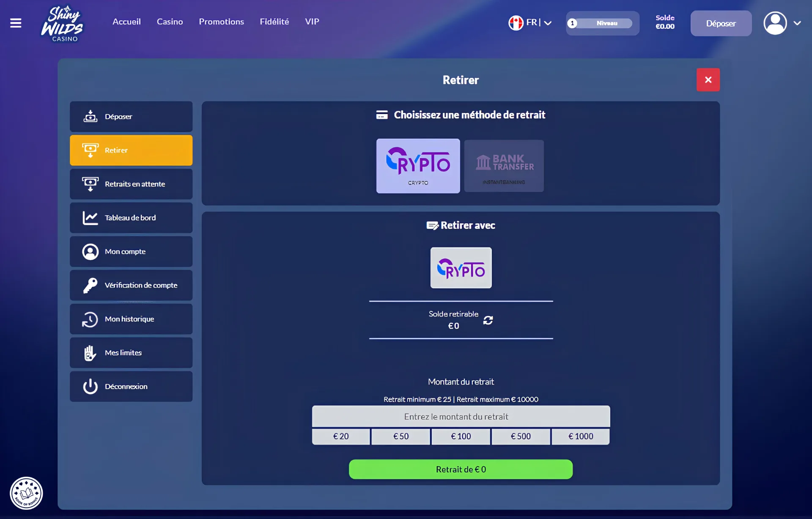Choose the € 1000 preset amount
Screen dimensions: 812x519
click(581, 437)
